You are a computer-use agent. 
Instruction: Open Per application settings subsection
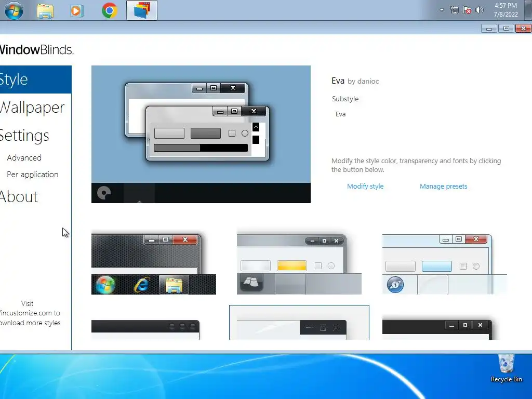33,175
